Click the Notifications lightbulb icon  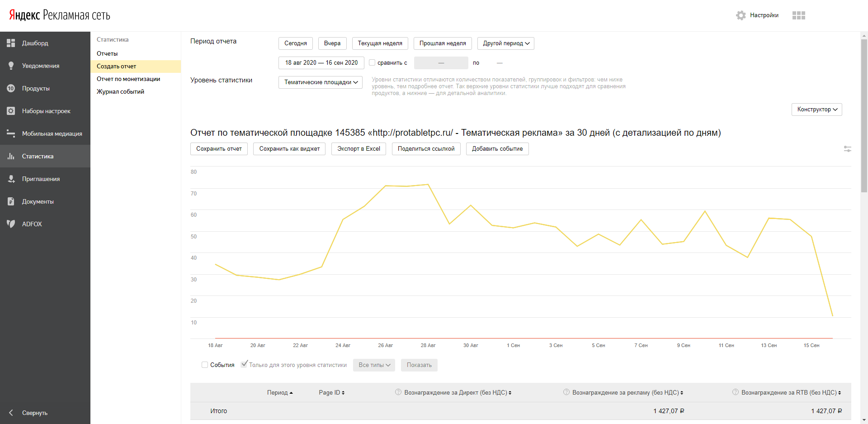(11, 66)
